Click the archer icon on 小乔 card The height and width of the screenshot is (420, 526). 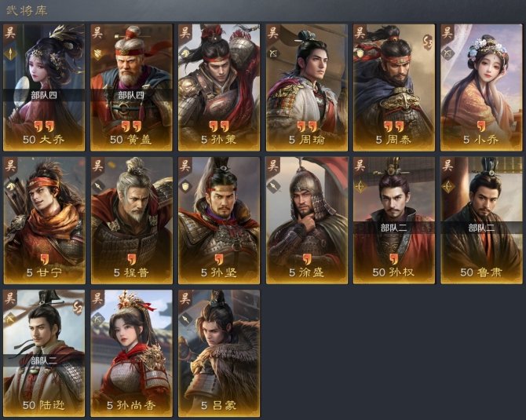447,53
